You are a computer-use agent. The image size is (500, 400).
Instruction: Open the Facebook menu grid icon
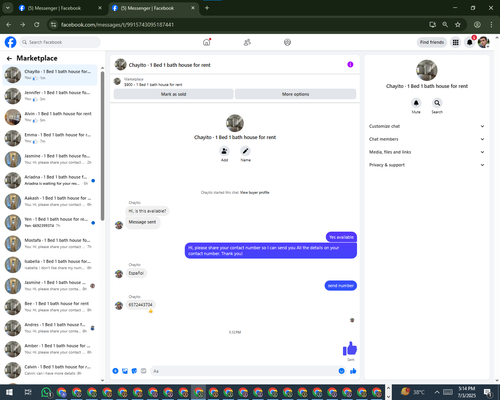(455, 42)
